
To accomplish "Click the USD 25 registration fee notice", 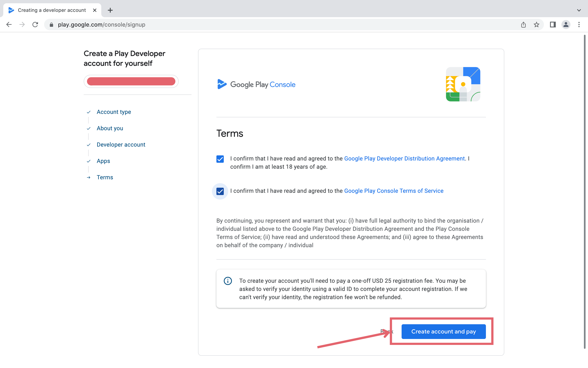I will [351, 289].
